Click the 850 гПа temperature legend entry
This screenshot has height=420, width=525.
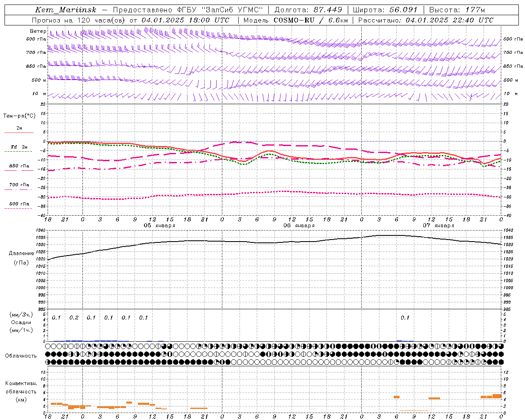coord(19,166)
